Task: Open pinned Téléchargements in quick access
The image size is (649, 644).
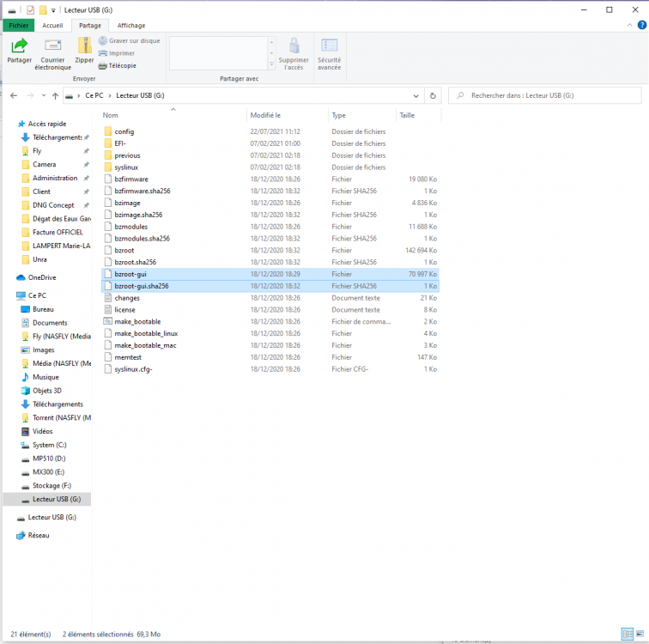Action: click(x=58, y=137)
